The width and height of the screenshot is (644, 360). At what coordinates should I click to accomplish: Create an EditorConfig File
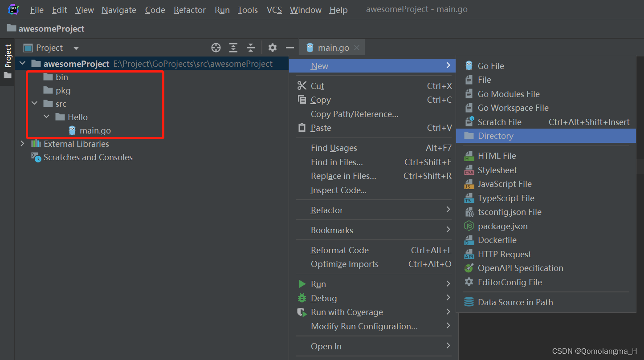click(546, 282)
